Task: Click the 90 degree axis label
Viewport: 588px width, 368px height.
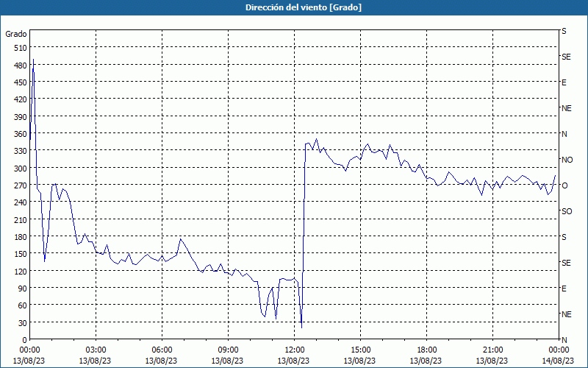Action: [23, 289]
